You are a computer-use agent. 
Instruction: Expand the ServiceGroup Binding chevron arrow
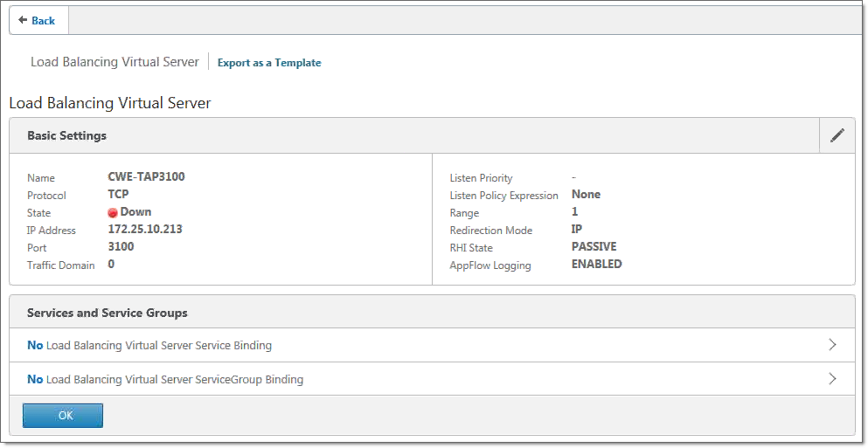pyautogui.click(x=832, y=379)
